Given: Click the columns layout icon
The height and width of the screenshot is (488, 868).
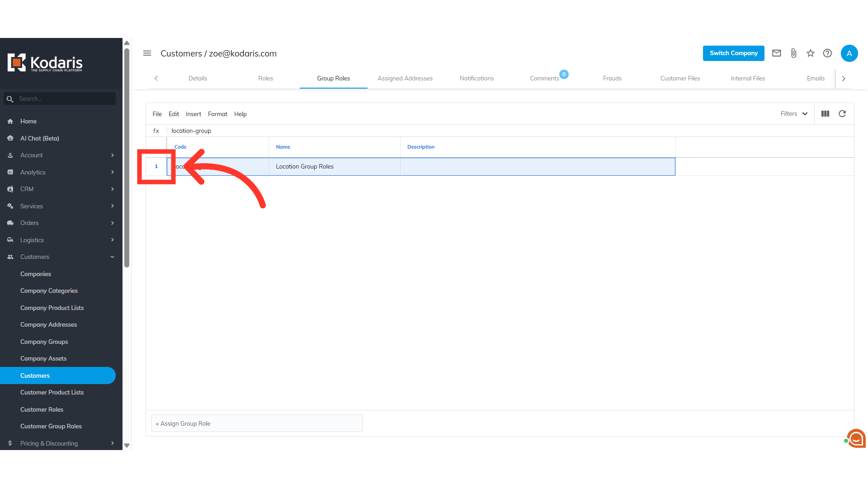Looking at the screenshot, I should (825, 114).
